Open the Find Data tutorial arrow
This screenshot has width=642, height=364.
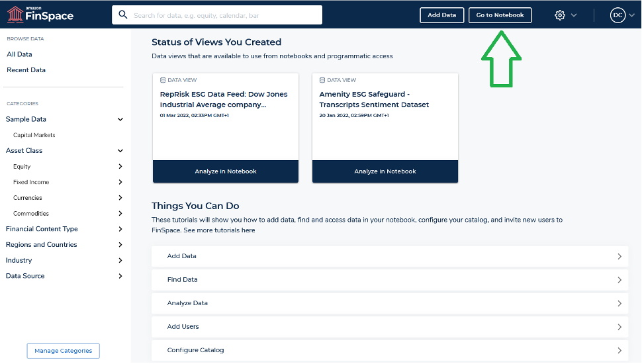619,280
